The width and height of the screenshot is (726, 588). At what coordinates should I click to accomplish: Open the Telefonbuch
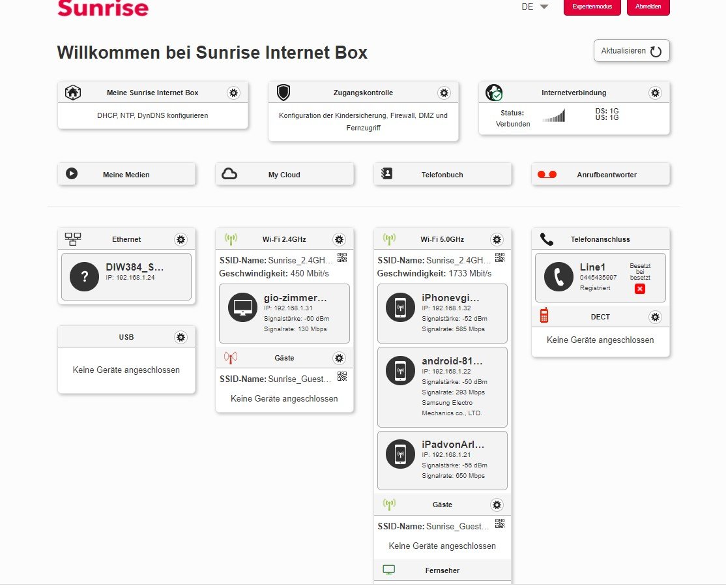pyautogui.click(x=442, y=175)
